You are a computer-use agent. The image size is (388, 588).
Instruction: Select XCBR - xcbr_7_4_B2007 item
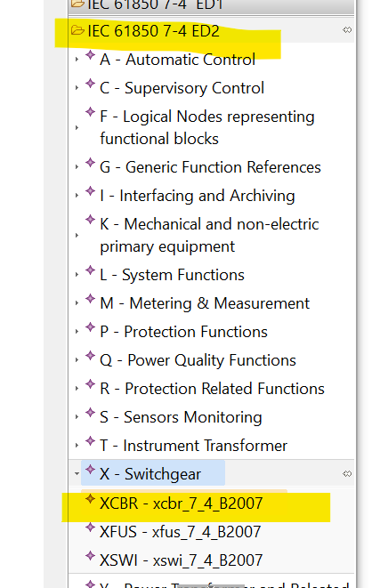(x=182, y=503)
